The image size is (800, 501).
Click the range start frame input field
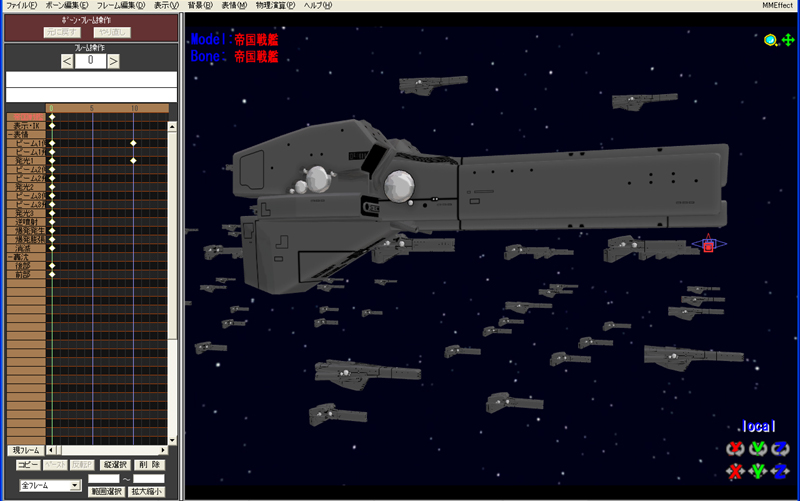(104, 479)
